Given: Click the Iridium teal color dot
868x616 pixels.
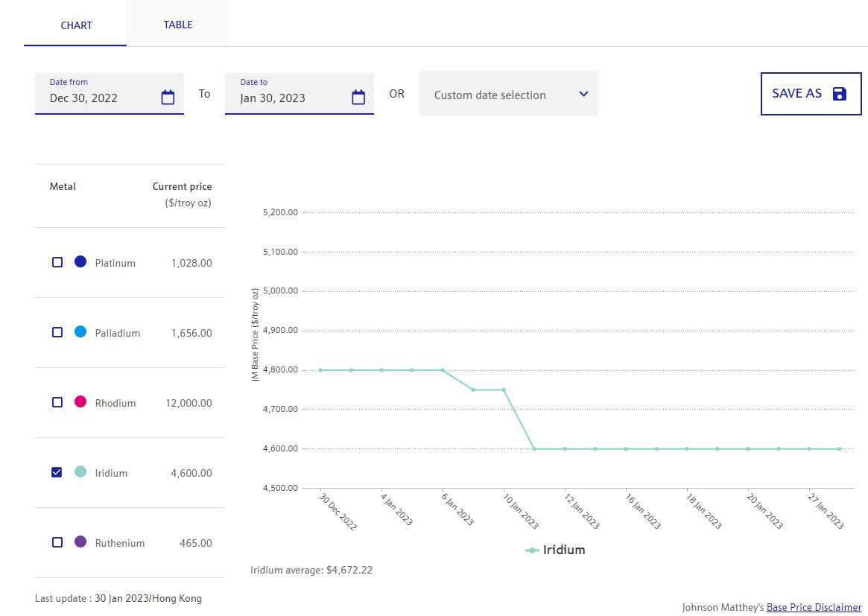Looking at the screenshot, I should [x=80, y=472].
